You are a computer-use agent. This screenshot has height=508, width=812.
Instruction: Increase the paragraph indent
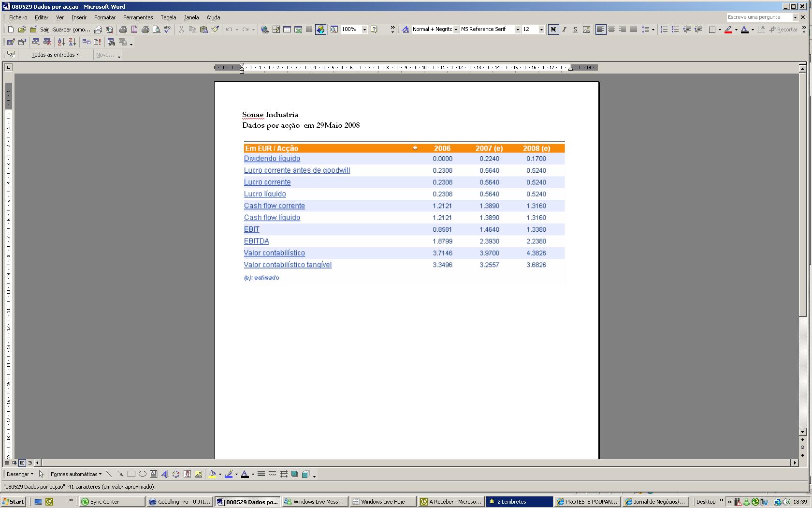click(x=697, y=30)
